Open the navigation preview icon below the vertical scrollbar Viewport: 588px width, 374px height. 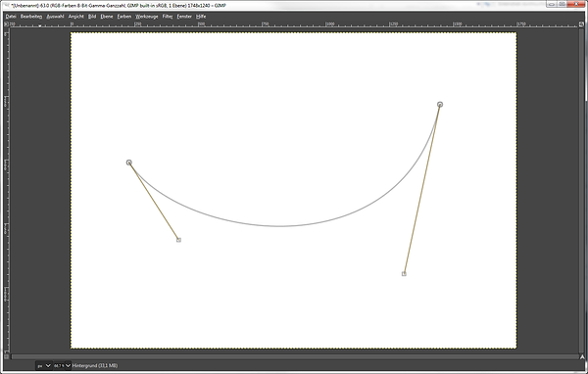click(581, 356)
